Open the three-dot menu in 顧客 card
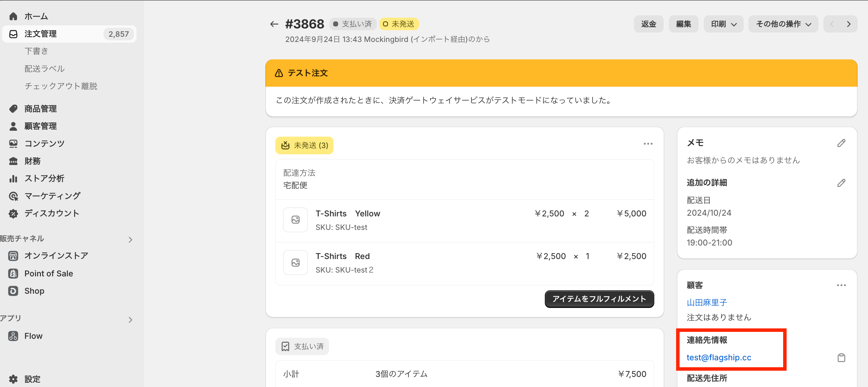The width and height of the screenshot is (868, 387). [841, 285]
